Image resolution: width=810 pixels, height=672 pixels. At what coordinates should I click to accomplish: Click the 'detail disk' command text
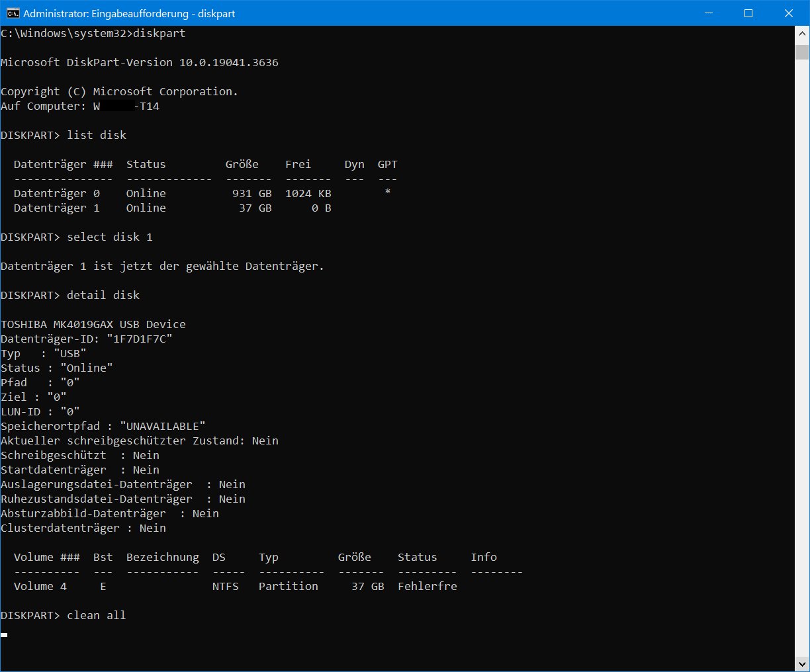pos(103,295)
